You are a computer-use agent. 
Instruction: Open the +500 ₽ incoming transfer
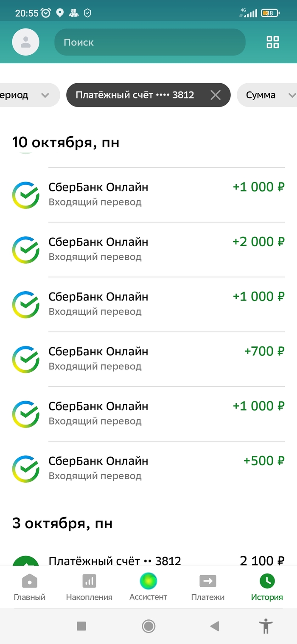tap(165, 468)
